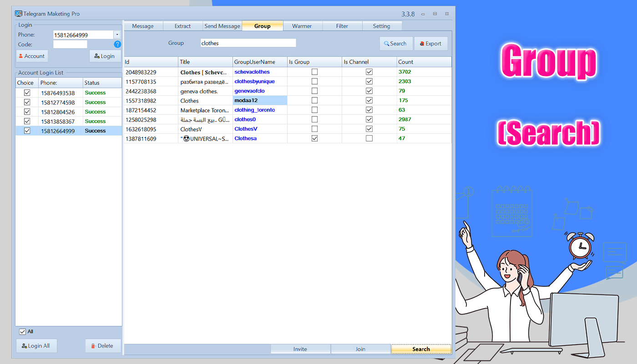Image resolution: width=637 pixels, height=364 pixels.
Task: Click the Is Group column header
Action: (314, 62)
